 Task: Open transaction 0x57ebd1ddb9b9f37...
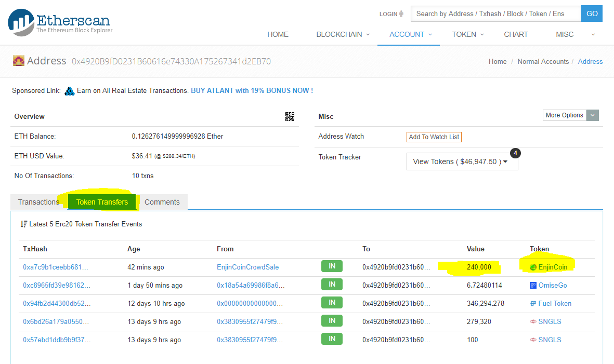(56, 340)
